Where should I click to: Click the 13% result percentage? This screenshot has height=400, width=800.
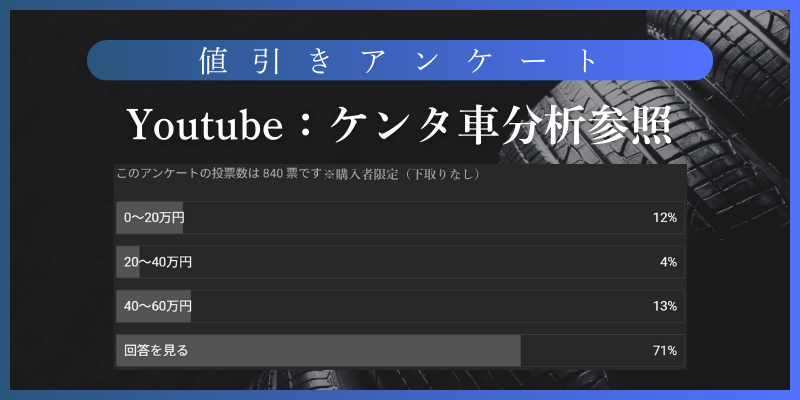point(665,306)
